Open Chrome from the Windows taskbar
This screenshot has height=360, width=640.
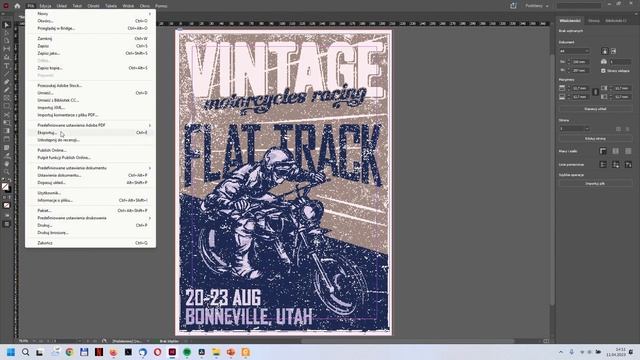click(69, 352)
